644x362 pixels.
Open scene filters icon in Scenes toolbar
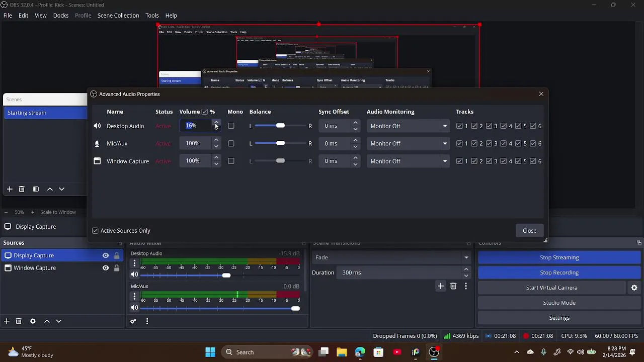(x=36, y=189)
